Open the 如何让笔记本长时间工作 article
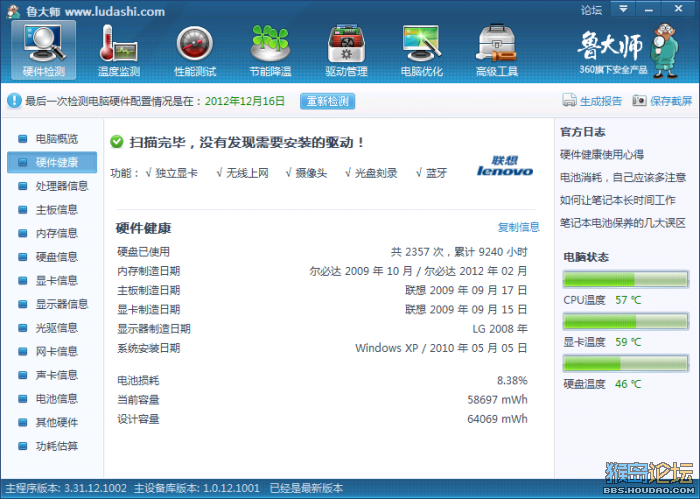The width and height of the screenshot is (700, 499). (x=617, y=200)
